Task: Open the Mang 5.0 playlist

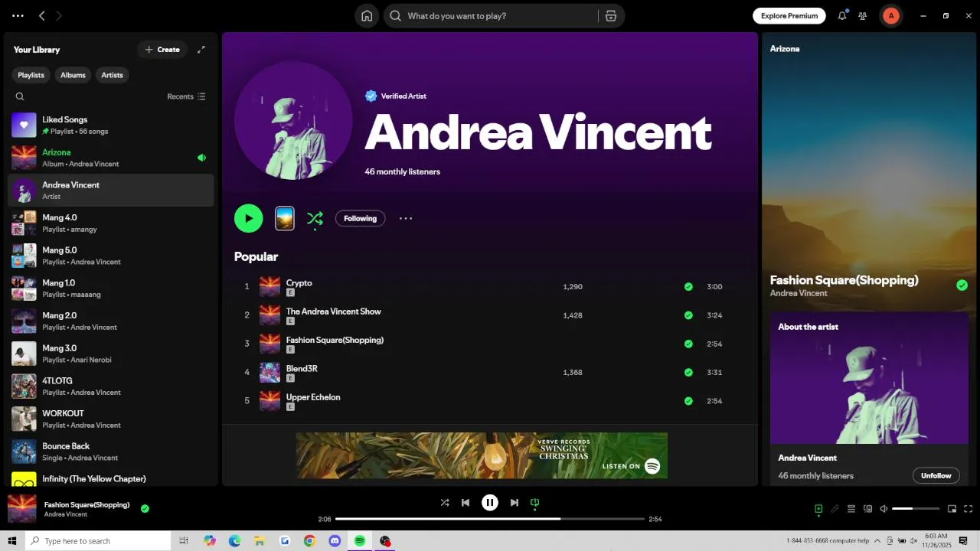Action: (111, 256)
